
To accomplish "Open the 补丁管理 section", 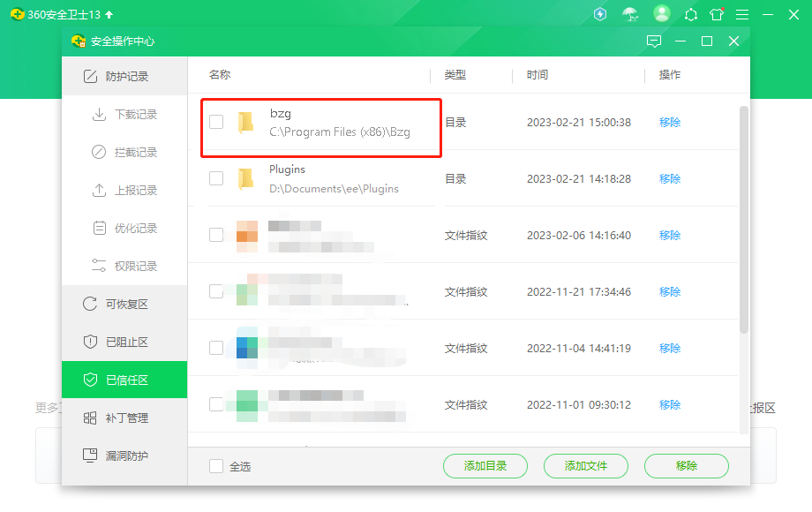I will coord(124,418).
